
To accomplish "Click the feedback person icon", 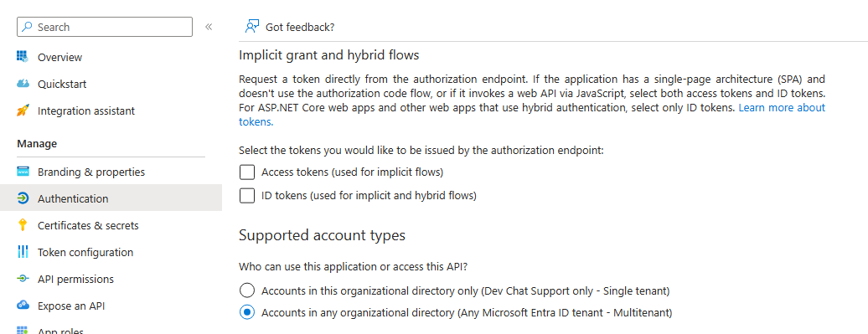I will [252, 27].
